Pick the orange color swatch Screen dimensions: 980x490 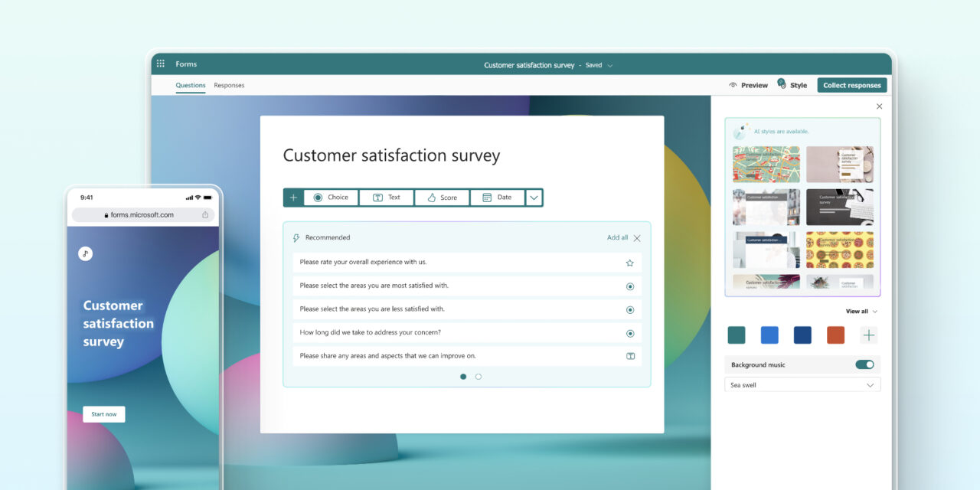835,335
